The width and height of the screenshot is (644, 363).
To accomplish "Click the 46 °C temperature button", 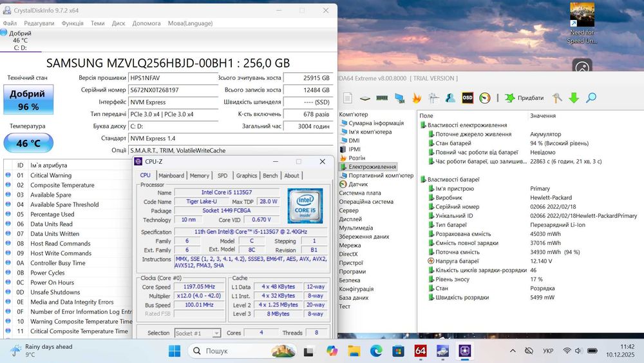I will pos(28,143).
